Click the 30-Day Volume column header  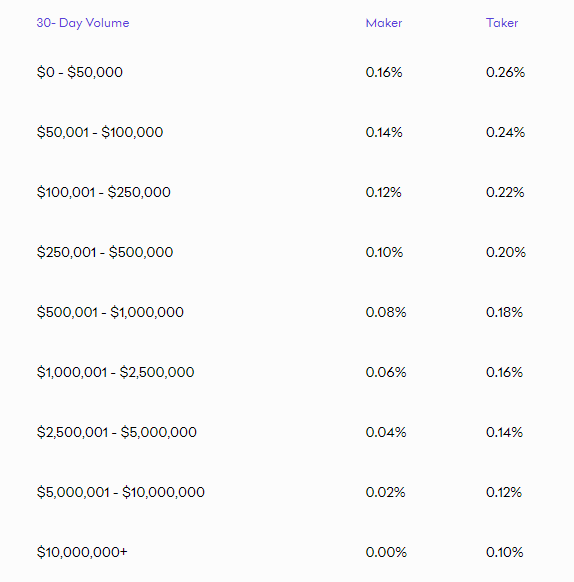point(83,23)
